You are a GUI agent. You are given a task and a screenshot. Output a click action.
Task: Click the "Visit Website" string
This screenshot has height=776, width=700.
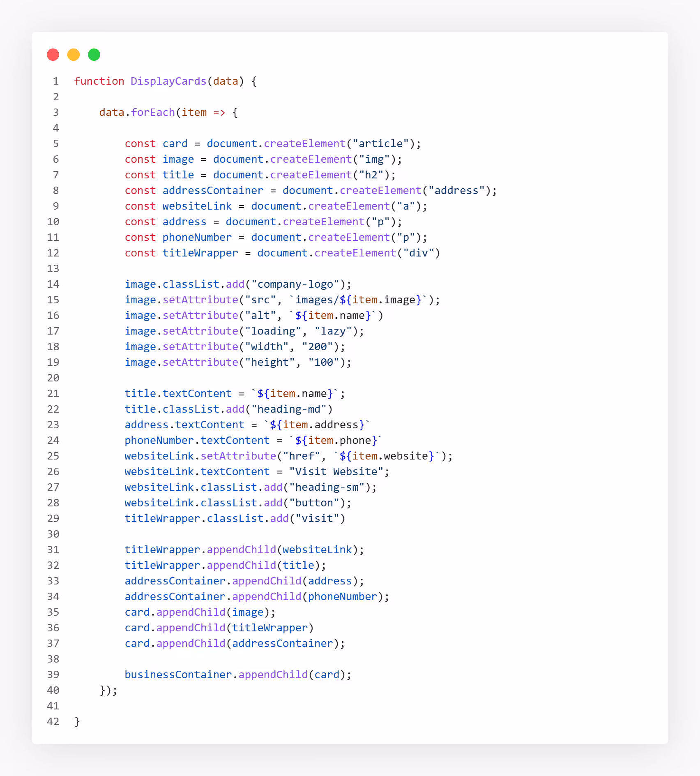click(x=336, y=471)
